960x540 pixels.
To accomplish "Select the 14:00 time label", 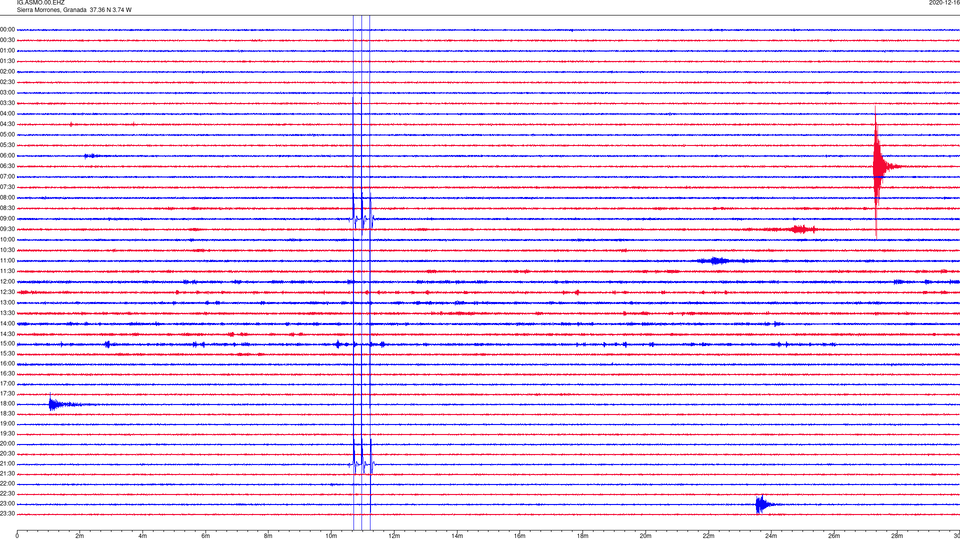I will [x=7, y=323].
